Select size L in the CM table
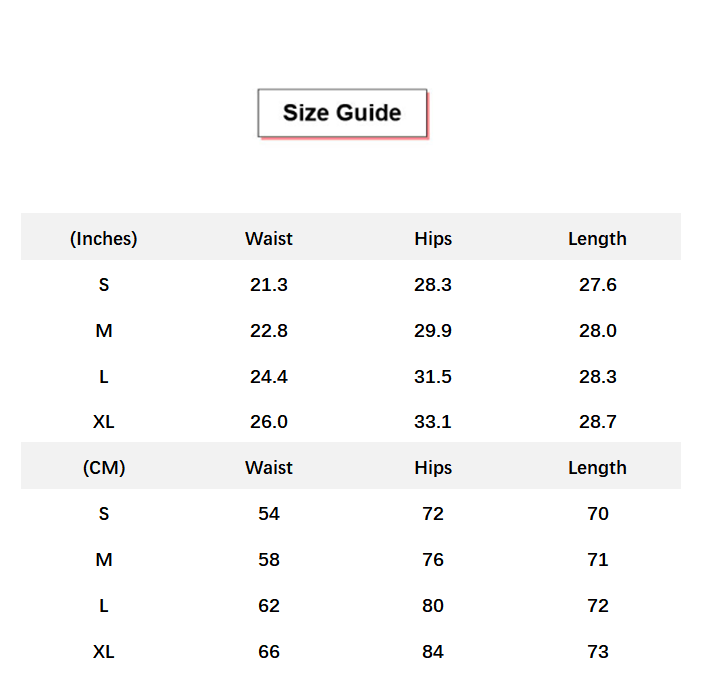The image size is (703, 698). point(104,605)
